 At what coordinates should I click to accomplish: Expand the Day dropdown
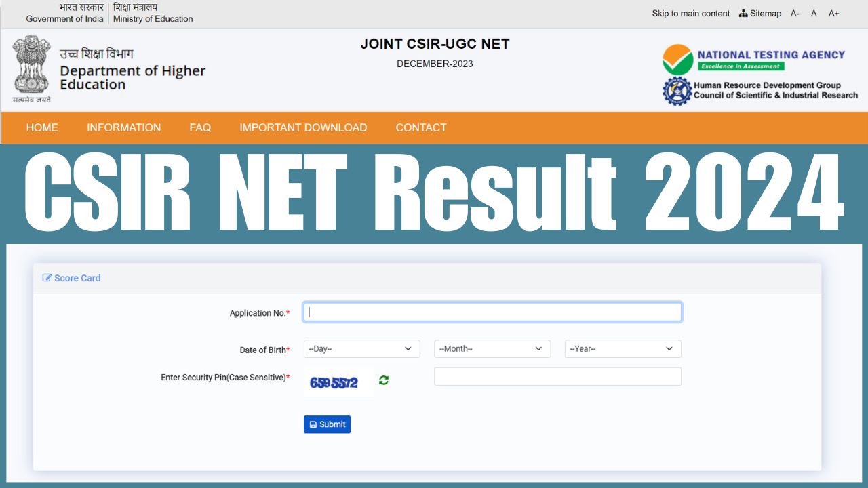[361, 349]
